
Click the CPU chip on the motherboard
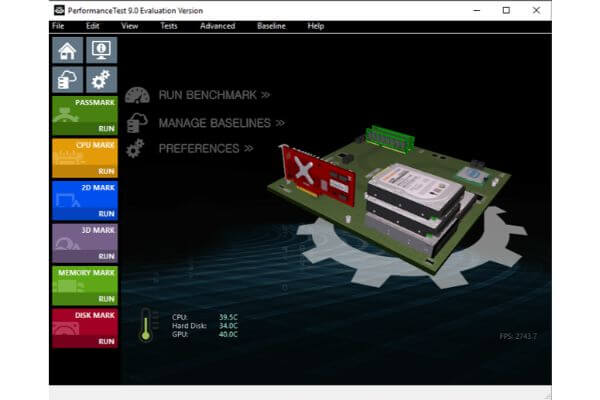(x=473, y=176)
